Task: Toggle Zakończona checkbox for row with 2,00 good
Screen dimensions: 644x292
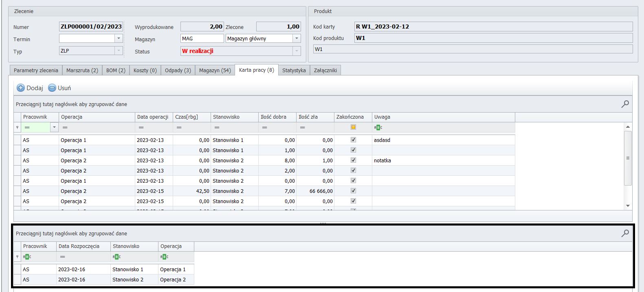Action: pos(353,170)
